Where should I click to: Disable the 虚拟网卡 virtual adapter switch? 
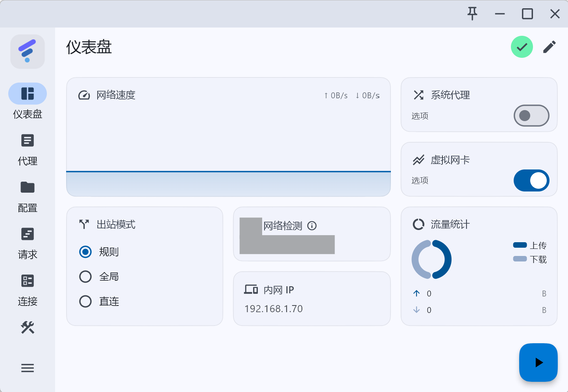click(531, 180)
